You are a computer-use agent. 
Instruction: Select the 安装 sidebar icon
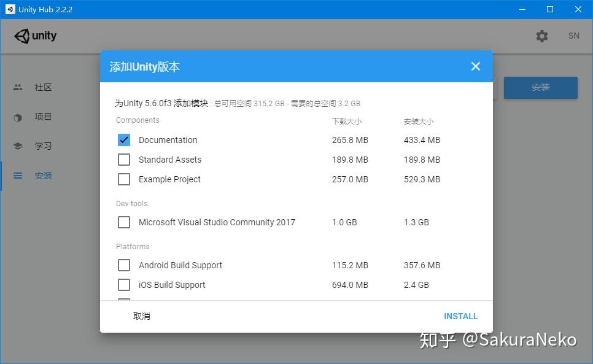[17, 176]
